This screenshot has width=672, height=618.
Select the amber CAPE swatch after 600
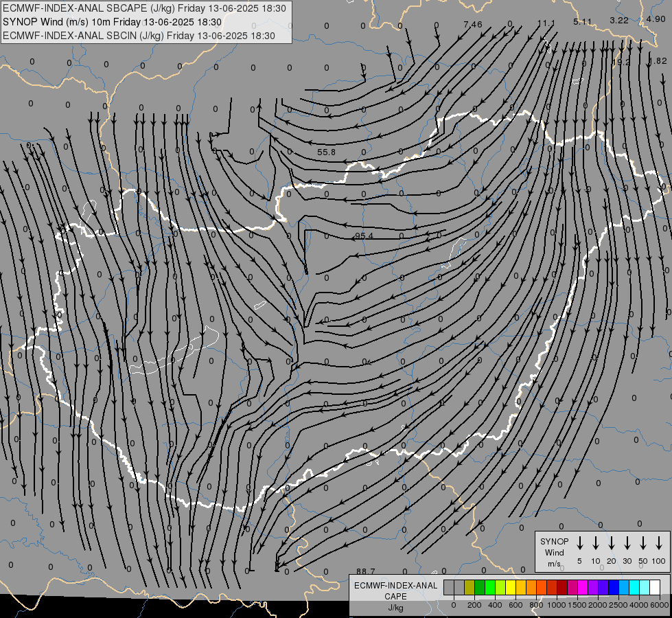521,587
